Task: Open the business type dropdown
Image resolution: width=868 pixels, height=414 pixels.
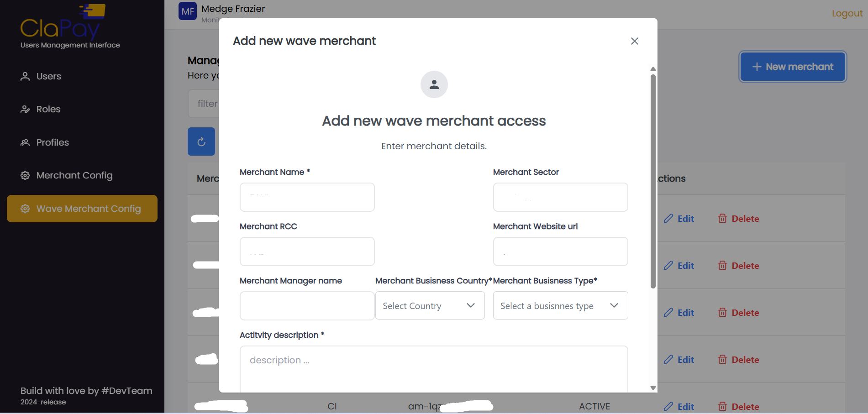Action: point(560,305)
